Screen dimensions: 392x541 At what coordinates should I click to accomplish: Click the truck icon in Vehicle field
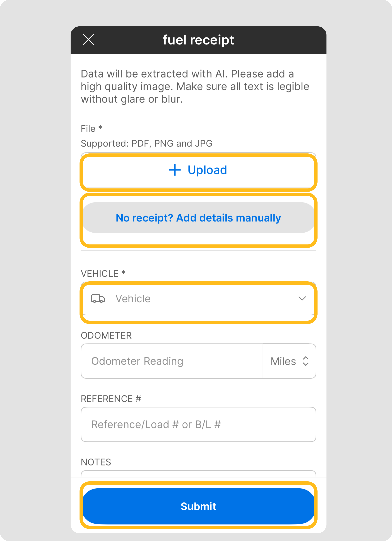(98, 298)
